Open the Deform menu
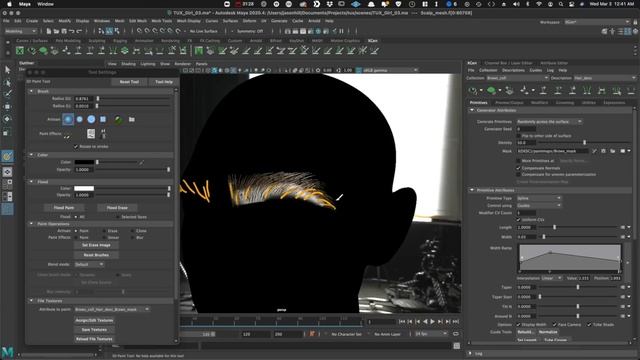 pos(249,21)
